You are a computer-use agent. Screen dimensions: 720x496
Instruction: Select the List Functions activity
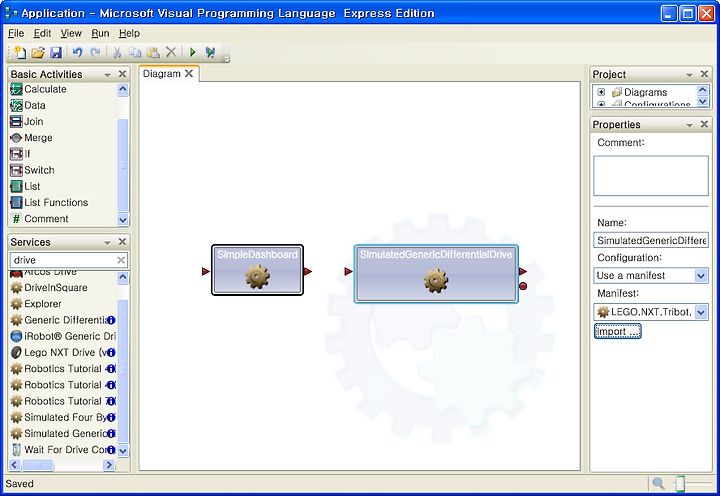click(x=49, y=203)
